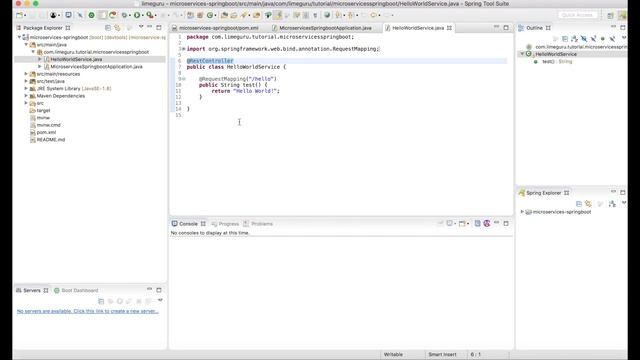
Task: Open Outline view menu chevron
Action: point(624,38)
